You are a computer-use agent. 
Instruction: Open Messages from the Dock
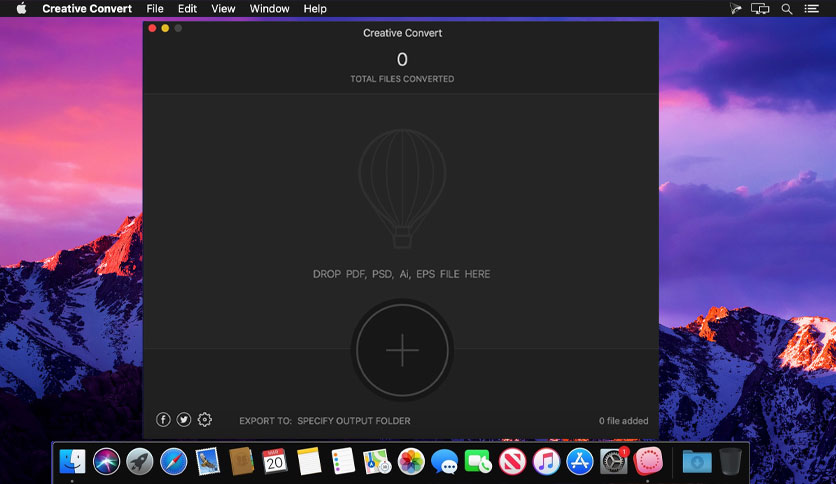point(445,461)
